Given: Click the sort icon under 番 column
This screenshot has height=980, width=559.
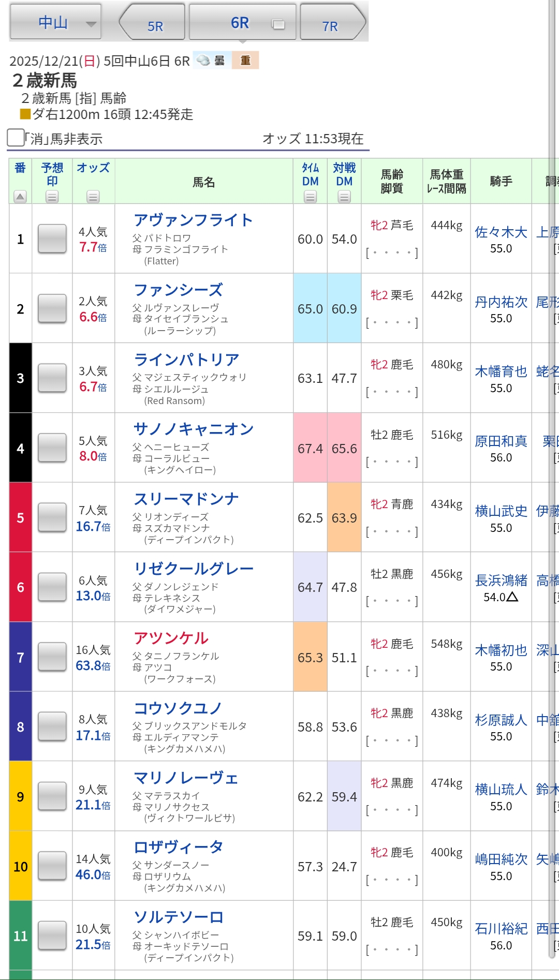Looking at the screenshot, I should [x=20, y=197].
